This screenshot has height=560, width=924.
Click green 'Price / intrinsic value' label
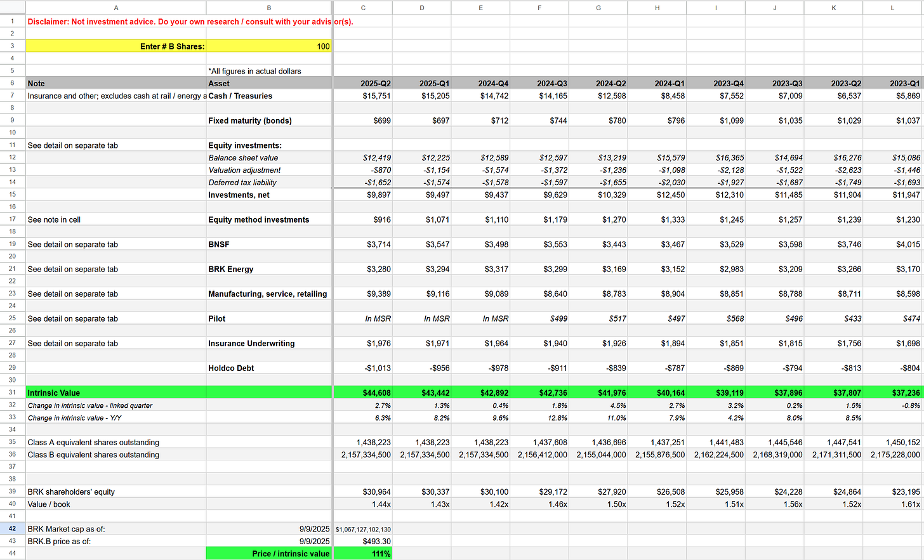click(291, 554)
